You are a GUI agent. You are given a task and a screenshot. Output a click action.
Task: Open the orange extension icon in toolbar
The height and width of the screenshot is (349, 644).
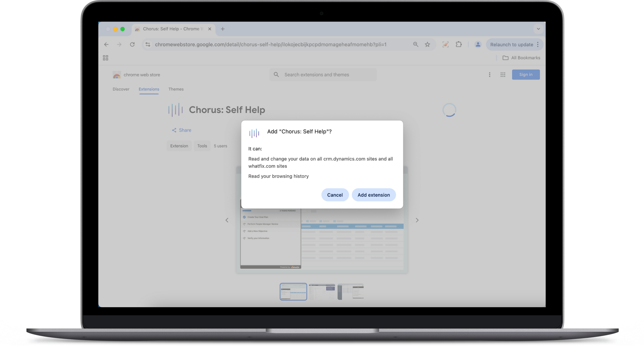click(445, 45)
